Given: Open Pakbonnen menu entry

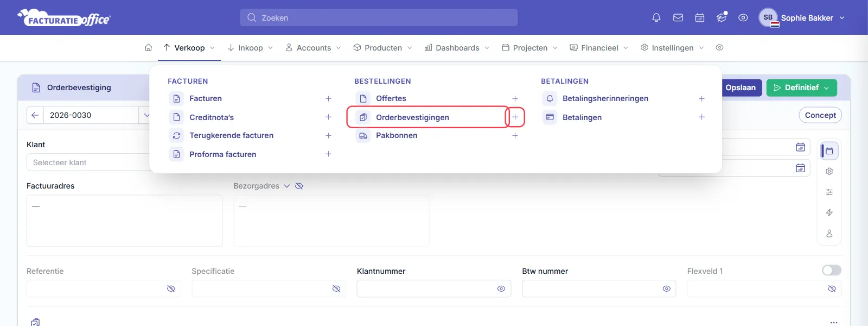Looking at the screenshot, I should [397, 135].
